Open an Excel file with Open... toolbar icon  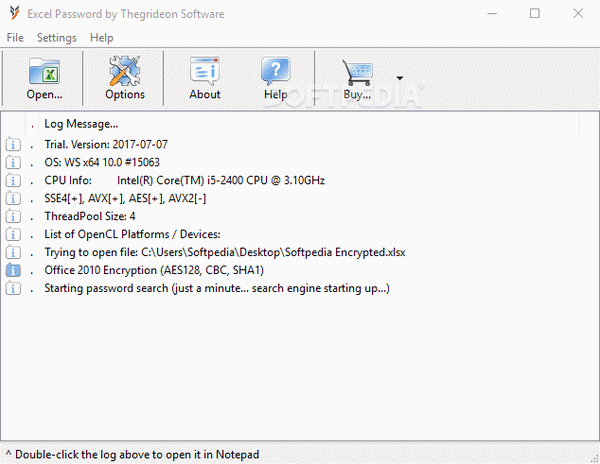[x=44, y=71]
